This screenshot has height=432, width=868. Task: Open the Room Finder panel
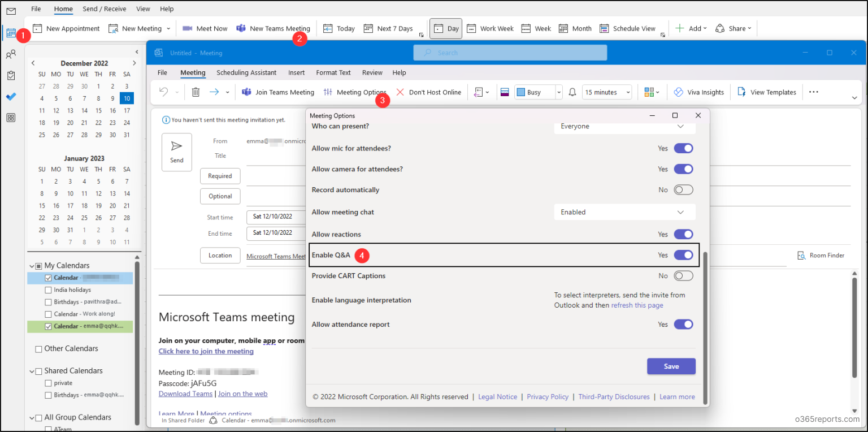pyautogui.click(x=821, y=255)
